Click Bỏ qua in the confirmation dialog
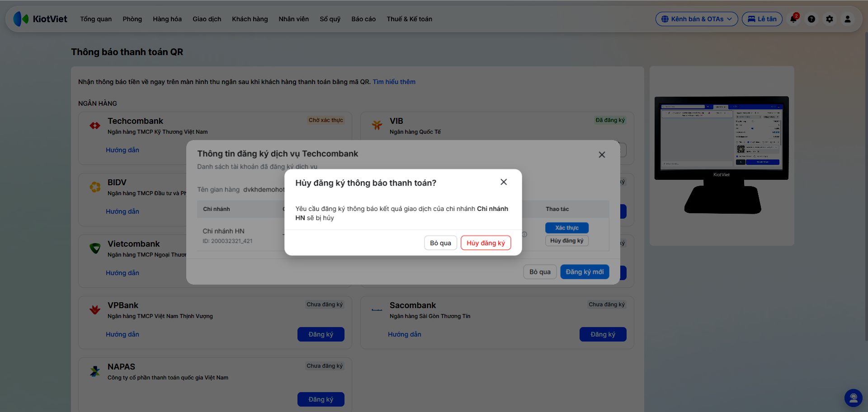This screenshot has height=412, width=868. coord(440,243)
